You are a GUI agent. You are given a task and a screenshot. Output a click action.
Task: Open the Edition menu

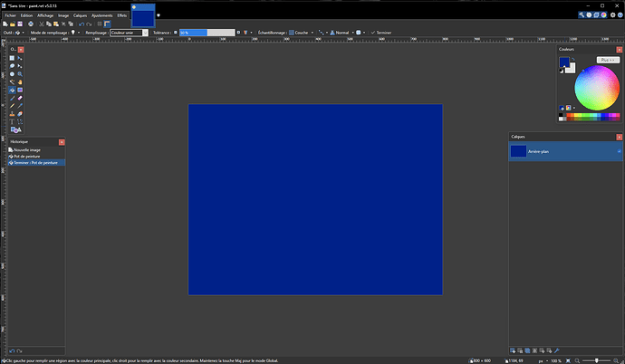coord(26,15)
